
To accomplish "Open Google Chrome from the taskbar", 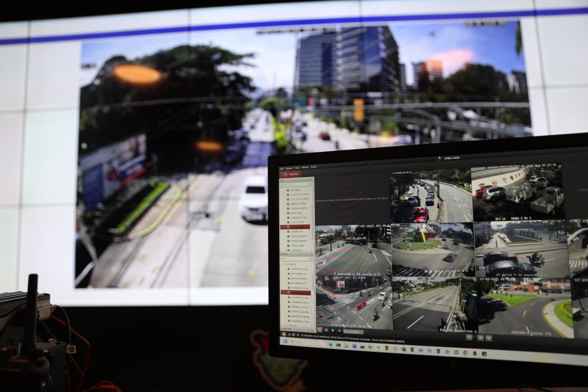I will coord(465,352).
